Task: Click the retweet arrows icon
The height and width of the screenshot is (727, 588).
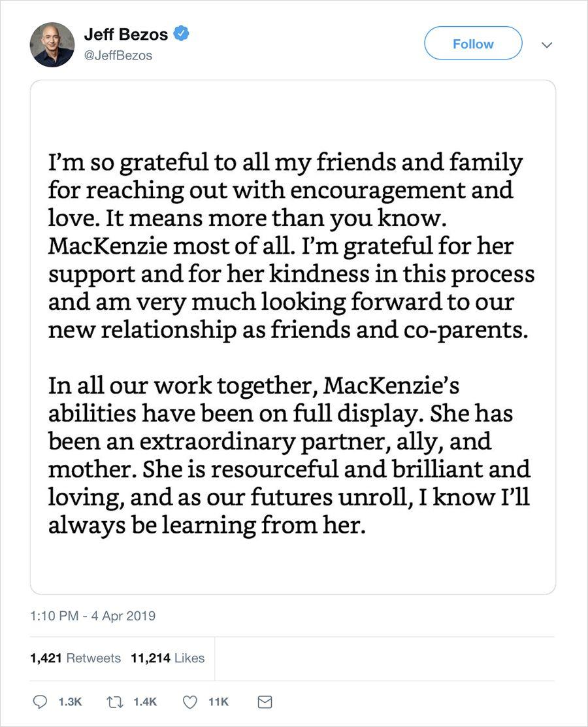Action: click(x=116, y=702)
